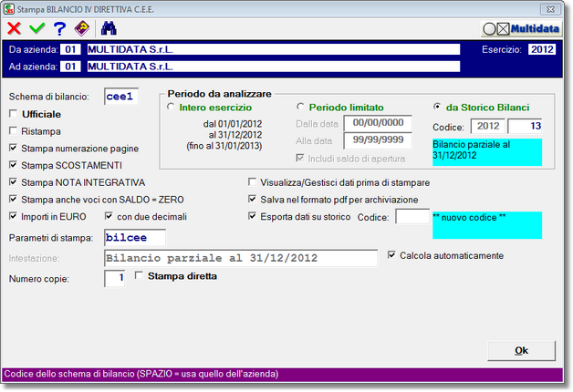The width and height of the screenshot is (573, 392).
Task: Click the Ad azienda code field 01
Action: tap(70, 67)
